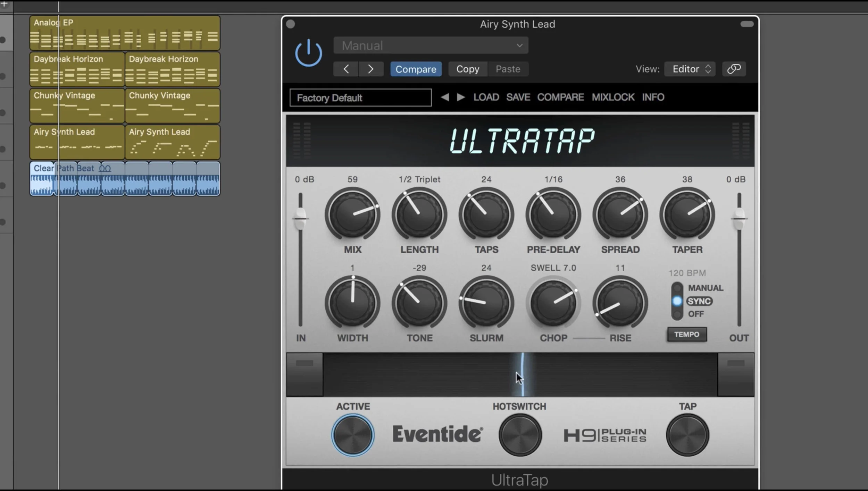Click the 120 BPM tempo readout
The width and height of the screenshot is (868, 491).
point(687,273)
